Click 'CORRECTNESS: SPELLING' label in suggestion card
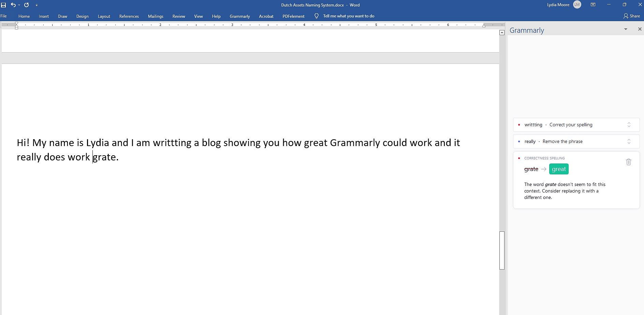The width and height of the screenshot is (644, 315). point(544,158)
